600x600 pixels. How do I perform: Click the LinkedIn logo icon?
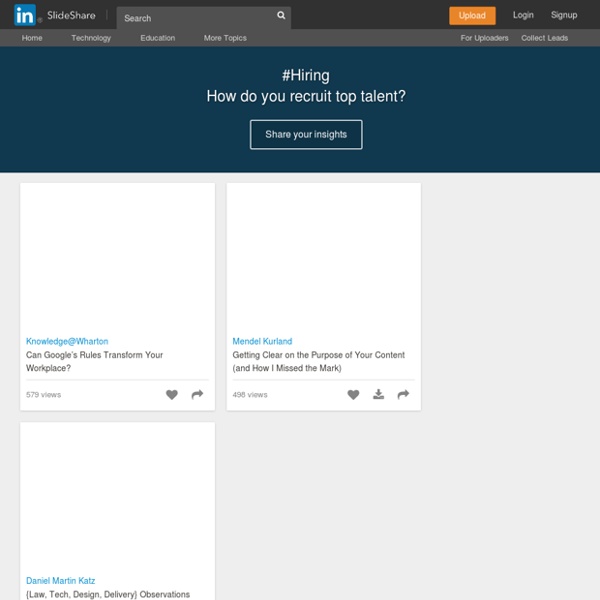pos(25,15)
